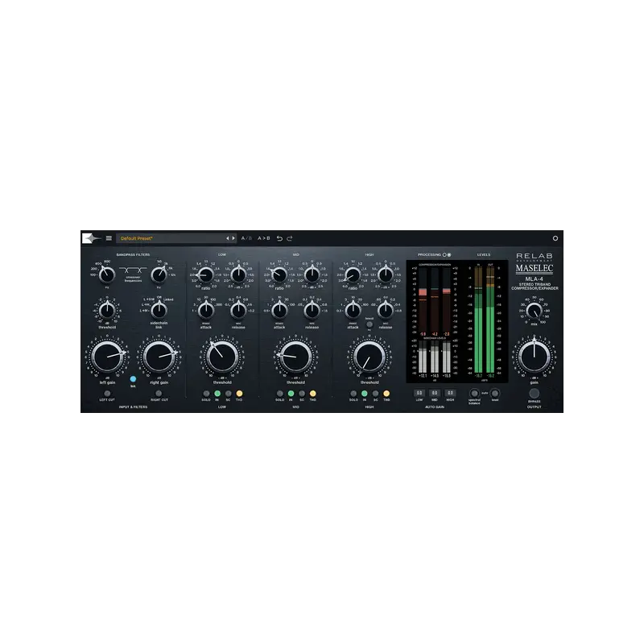Click the HIGH band dB gain knob
Viewport: 644px width, 644px height.
[386, 275]
